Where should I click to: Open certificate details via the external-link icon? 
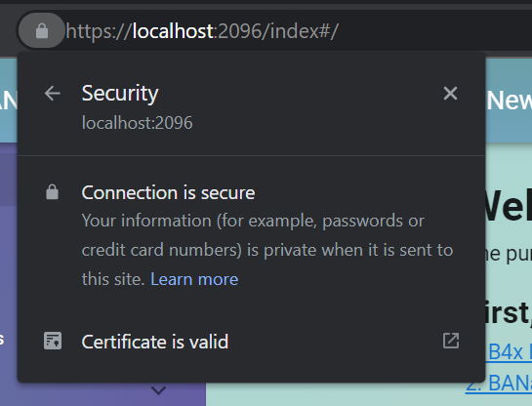click(451, 341)
